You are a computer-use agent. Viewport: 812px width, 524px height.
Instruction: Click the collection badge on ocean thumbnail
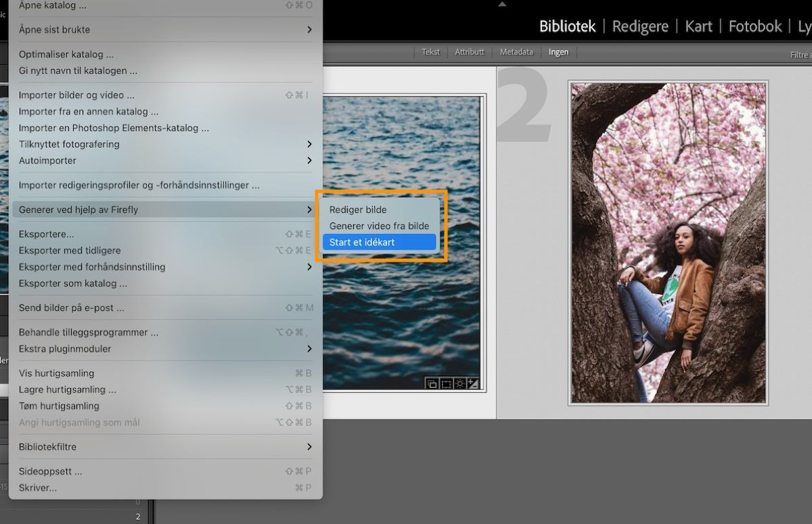point(431,383)
